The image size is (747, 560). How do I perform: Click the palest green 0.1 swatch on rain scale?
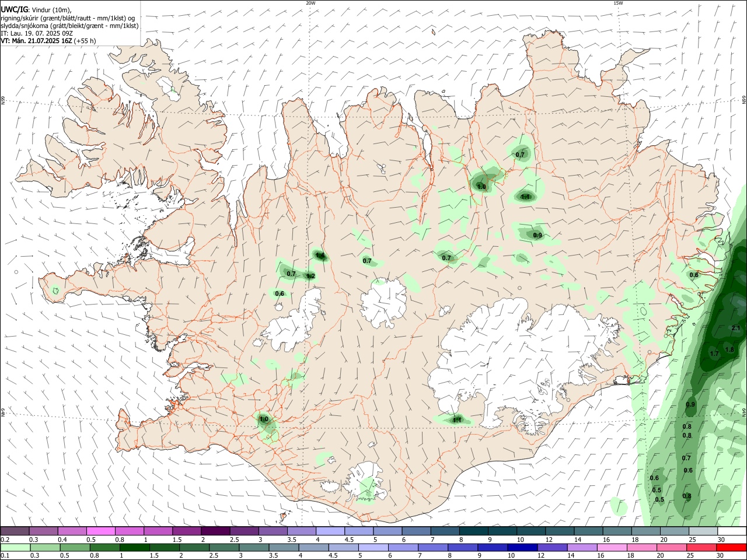pyautogui.click(x=15, y=548)
